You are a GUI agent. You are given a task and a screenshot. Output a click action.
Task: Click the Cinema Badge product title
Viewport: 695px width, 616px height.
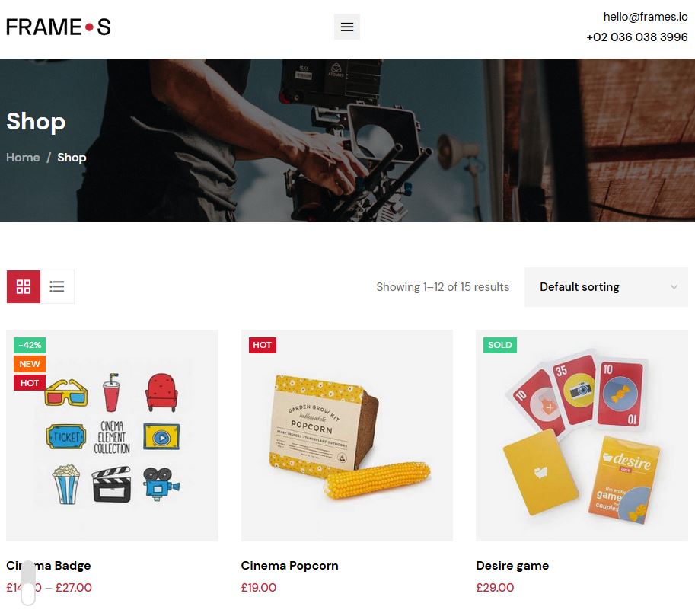48,566
